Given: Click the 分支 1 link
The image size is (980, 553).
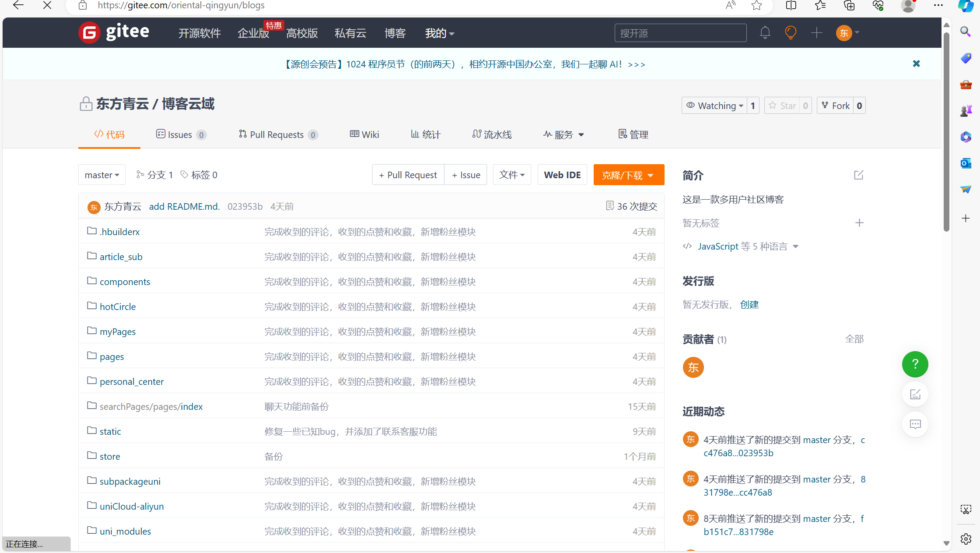Looking at the screenshot, I should tap(155, 175).
